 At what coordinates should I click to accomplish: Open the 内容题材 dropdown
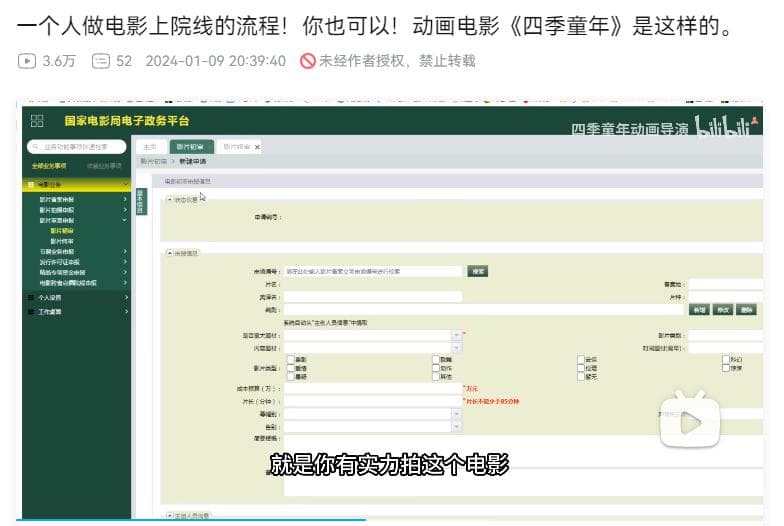457,348
